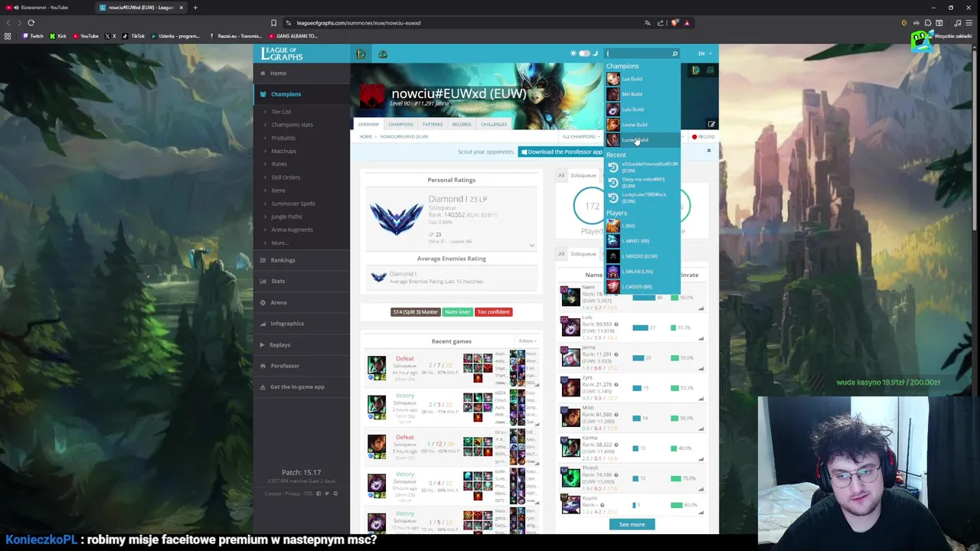Bookmark this page icon in address bar

[x=273, y=23]
